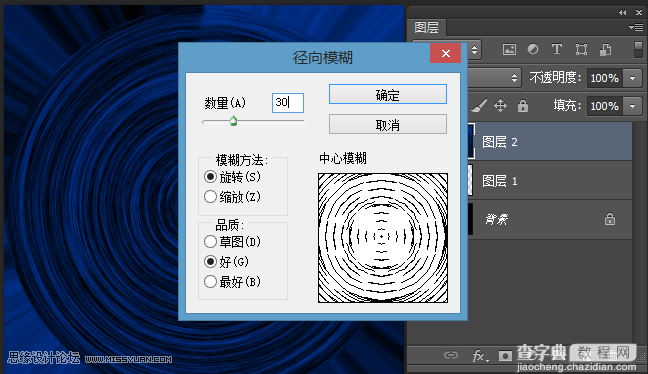Image resolution: width=648 pixels, height=374 pixels.
Task: Filter layers by text type
Action: [557, 50]
